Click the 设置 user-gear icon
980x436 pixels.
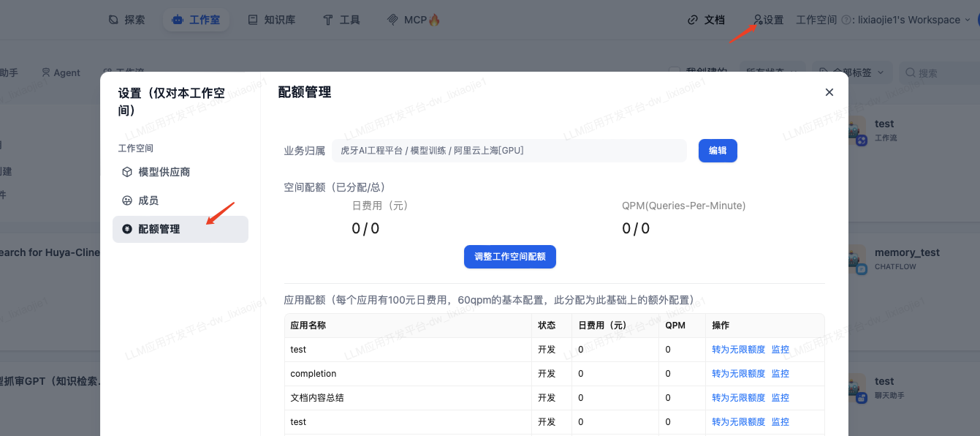tap(758, 20)
